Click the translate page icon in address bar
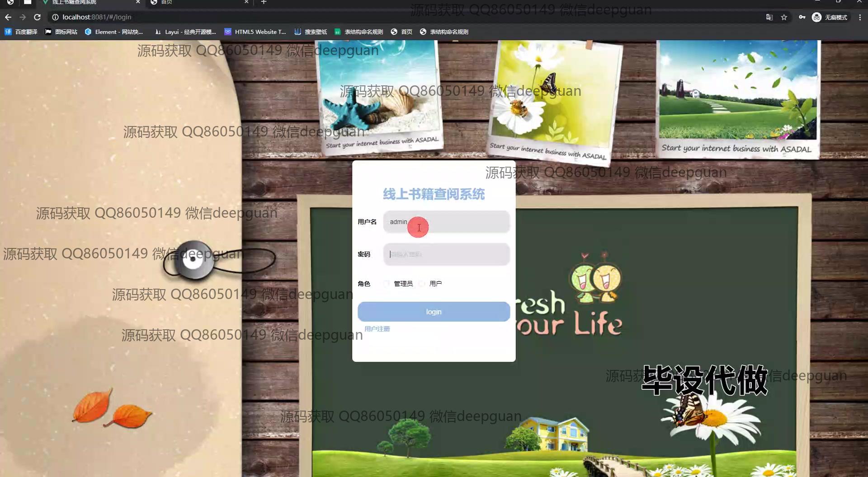Viewport: 868px width, 477px height. pos(769,17)
